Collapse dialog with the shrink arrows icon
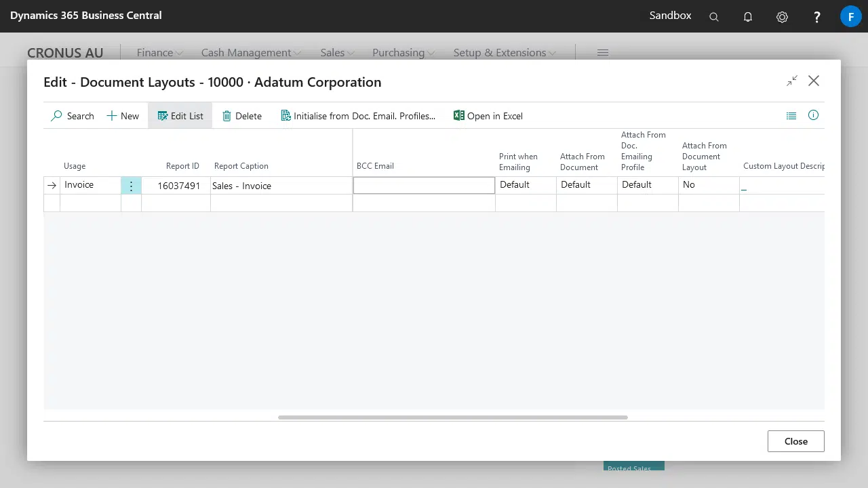This screenshot has height=488, width=868. point(792,81)
